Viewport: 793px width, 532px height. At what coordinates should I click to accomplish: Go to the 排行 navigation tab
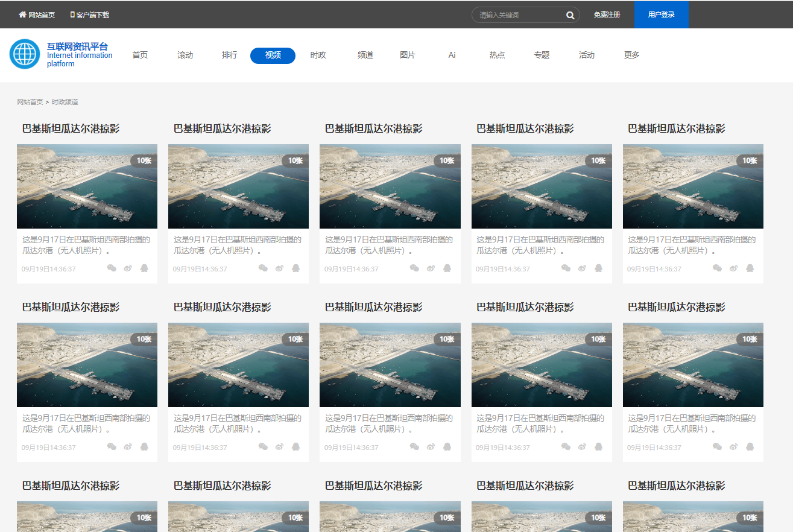tap(230, 55)
